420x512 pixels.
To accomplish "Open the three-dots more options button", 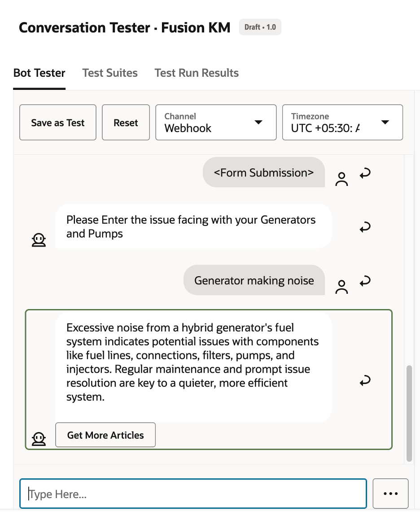I will point(391,494).
